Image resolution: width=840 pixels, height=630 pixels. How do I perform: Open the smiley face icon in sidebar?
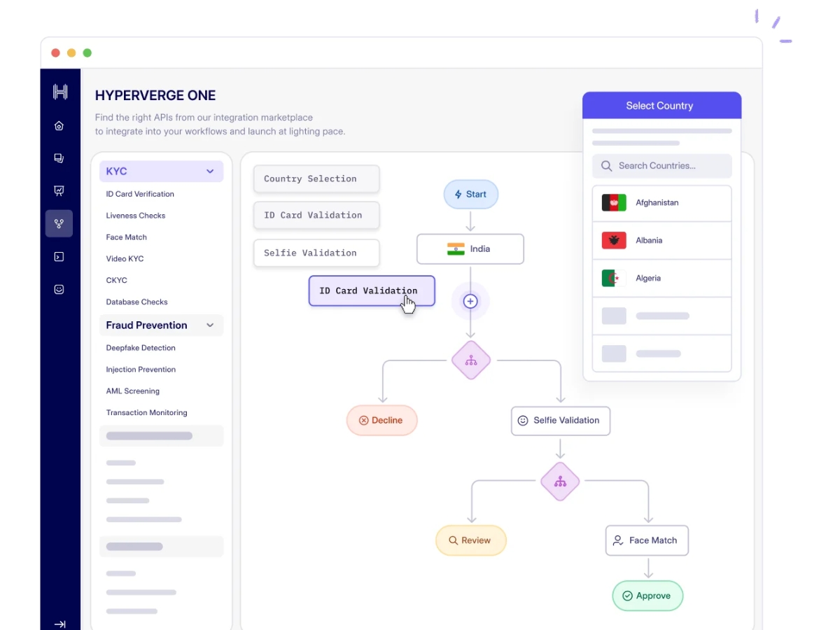(59, 289)
